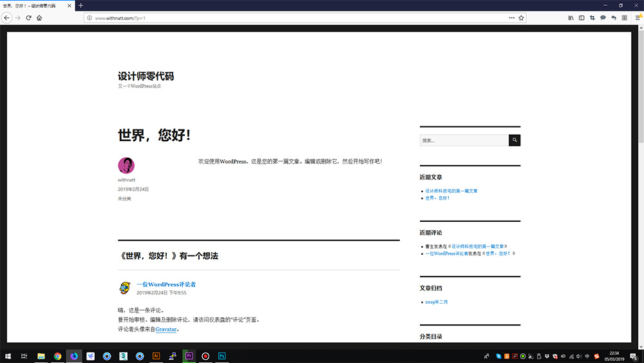Open the Firefox Library icon
This screenshot has width=644, height=363.
click(x=571, y=17)
